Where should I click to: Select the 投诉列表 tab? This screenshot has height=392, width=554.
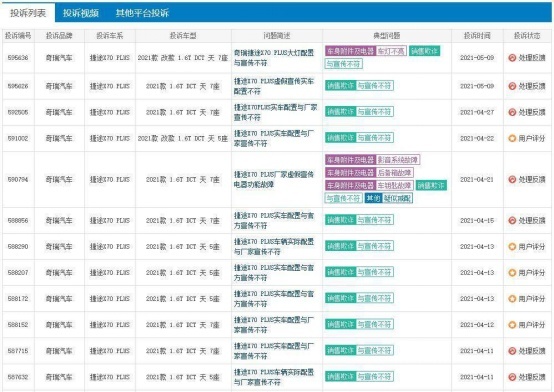[28, 13]
